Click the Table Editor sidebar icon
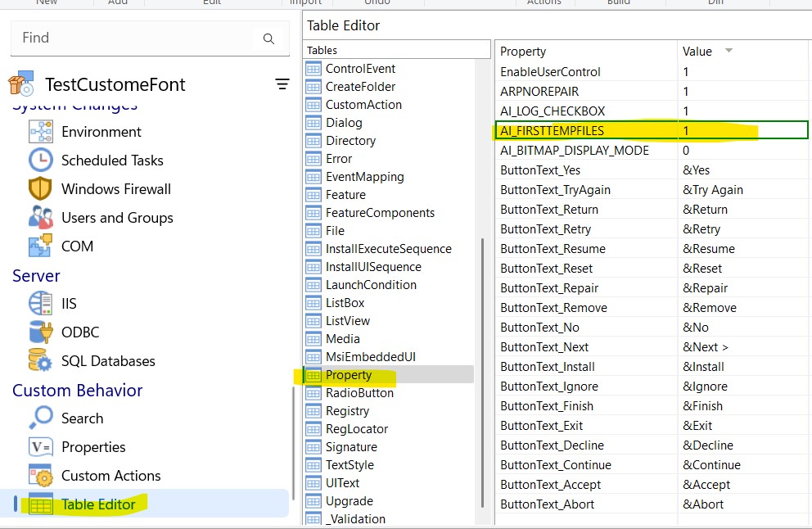812x529 pixels. pyautogui.click(x=43, y=504)
